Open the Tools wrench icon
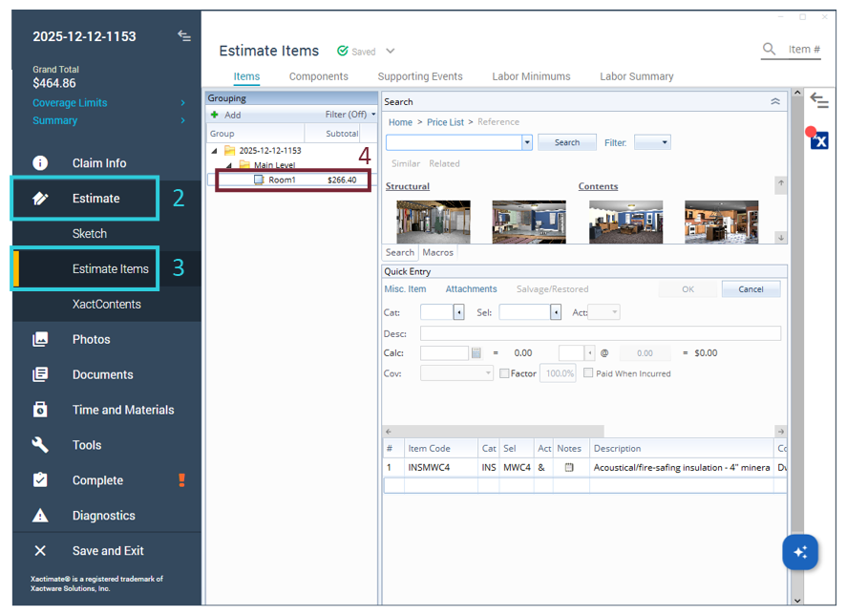846x616 pixels. 40,445
